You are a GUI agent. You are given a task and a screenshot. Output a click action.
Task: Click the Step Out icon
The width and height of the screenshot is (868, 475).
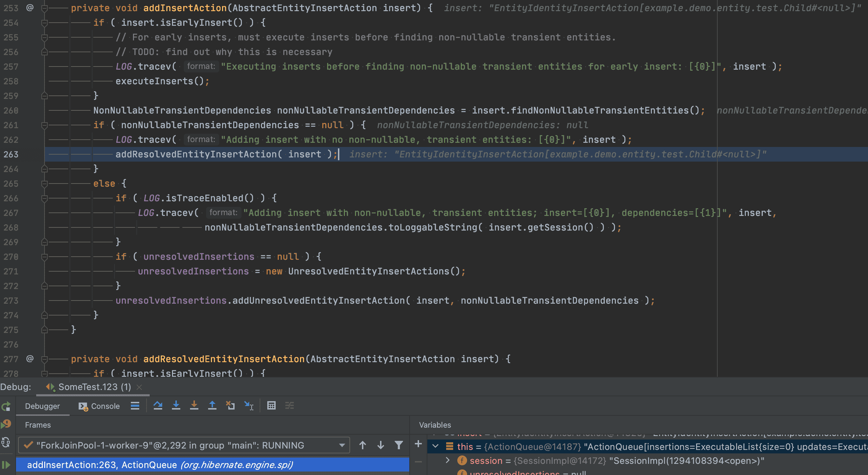(212, 406)
